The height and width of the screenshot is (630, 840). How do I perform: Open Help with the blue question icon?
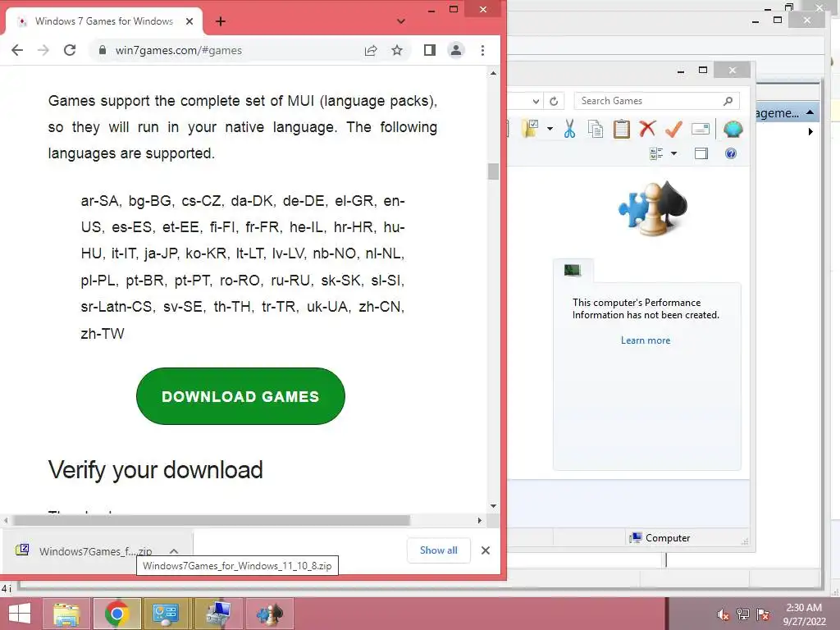731,153
